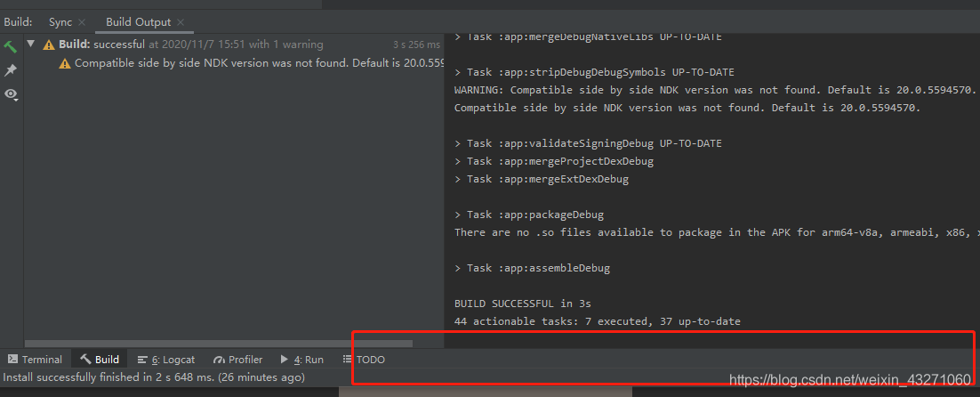Click the Terminal icon in bottom bar

(x=12, y=360)
